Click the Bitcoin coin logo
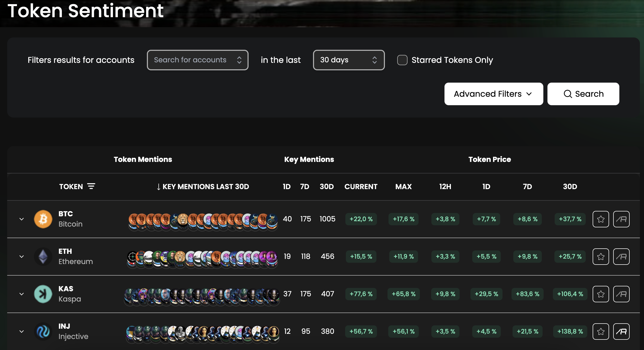644x350 pixels. coord(43,219)
